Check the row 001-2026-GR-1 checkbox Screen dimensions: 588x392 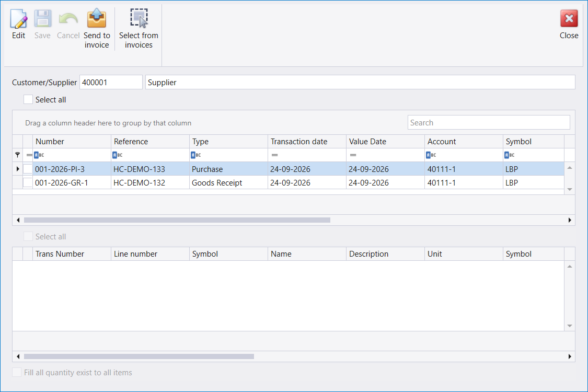click(x=28, y=183)
